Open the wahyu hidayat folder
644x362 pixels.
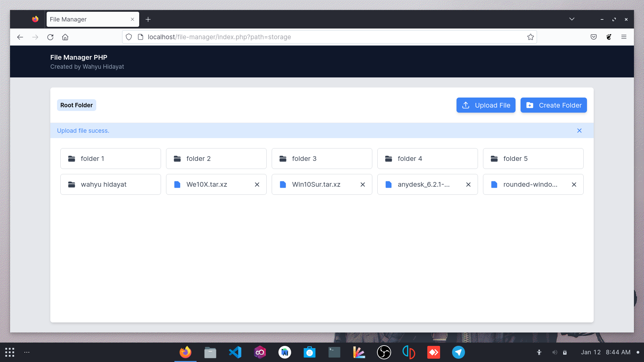pos(111,184)
